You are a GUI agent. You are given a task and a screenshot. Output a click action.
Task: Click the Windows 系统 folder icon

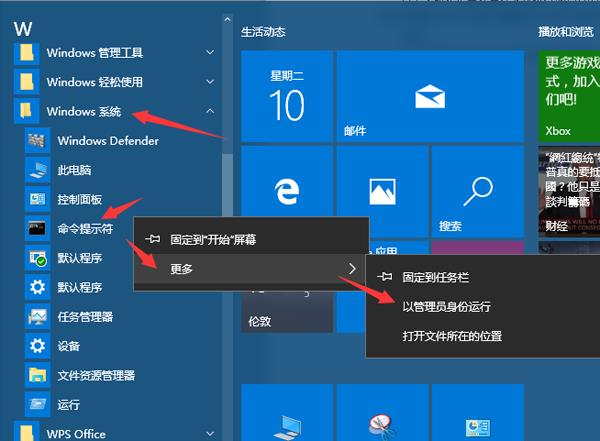pos(26,111)
